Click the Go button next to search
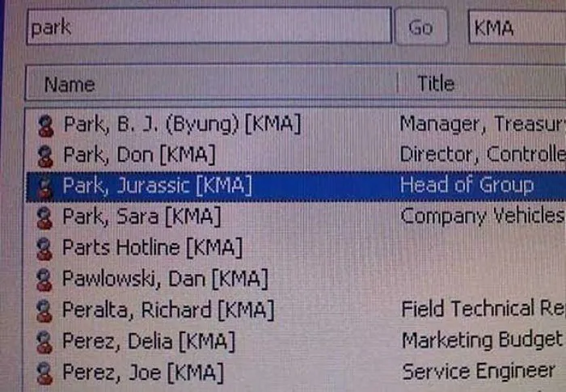Image resolution: width=566 pixels, height=392 pixels. click(x=421, y=27)
